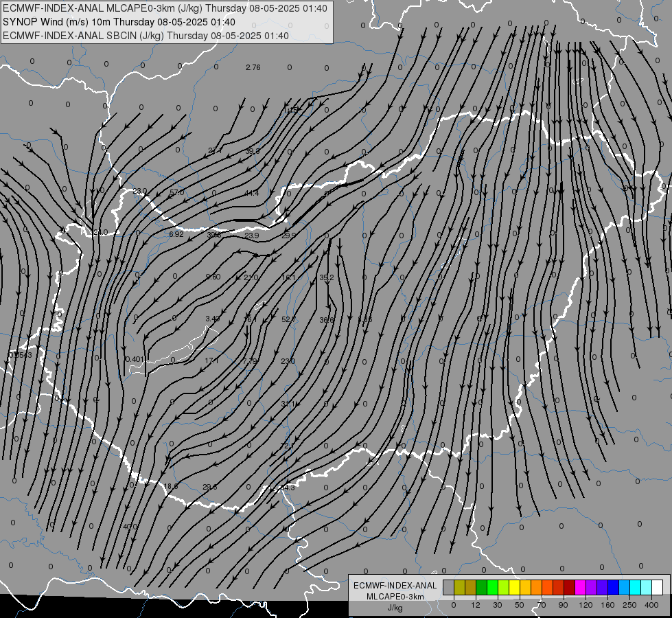
Task: Click the 34.3 value on the map
Action: click(x=287, y=488)
